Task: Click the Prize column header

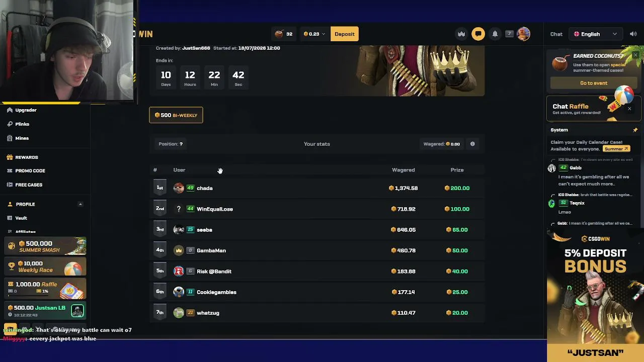Action: 457,170
